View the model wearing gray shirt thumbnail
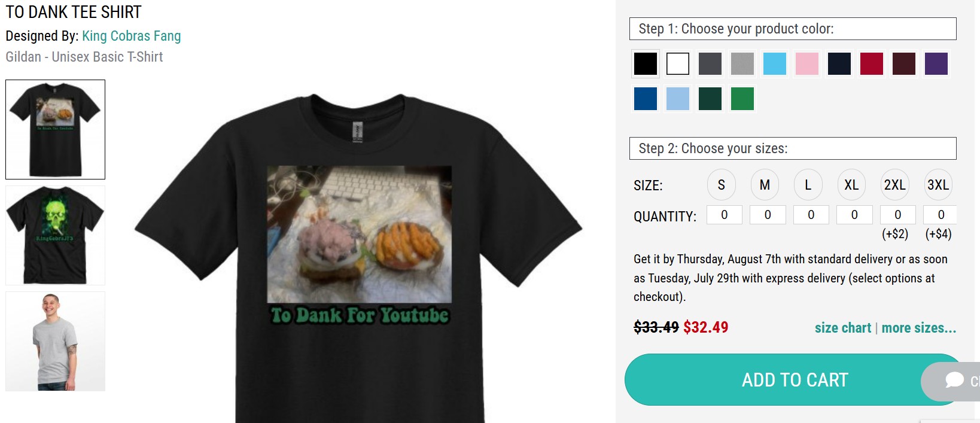The width and height of the screenshot is (980, 423). [56, 342]
